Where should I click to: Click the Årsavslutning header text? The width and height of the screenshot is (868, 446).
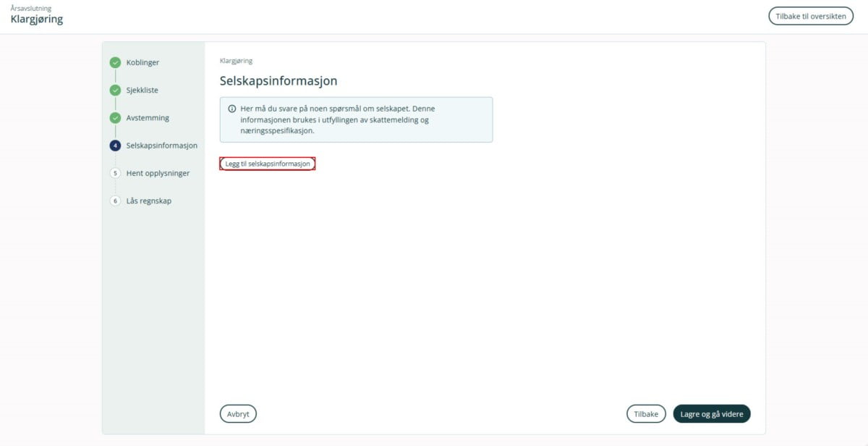coord(31,9)
